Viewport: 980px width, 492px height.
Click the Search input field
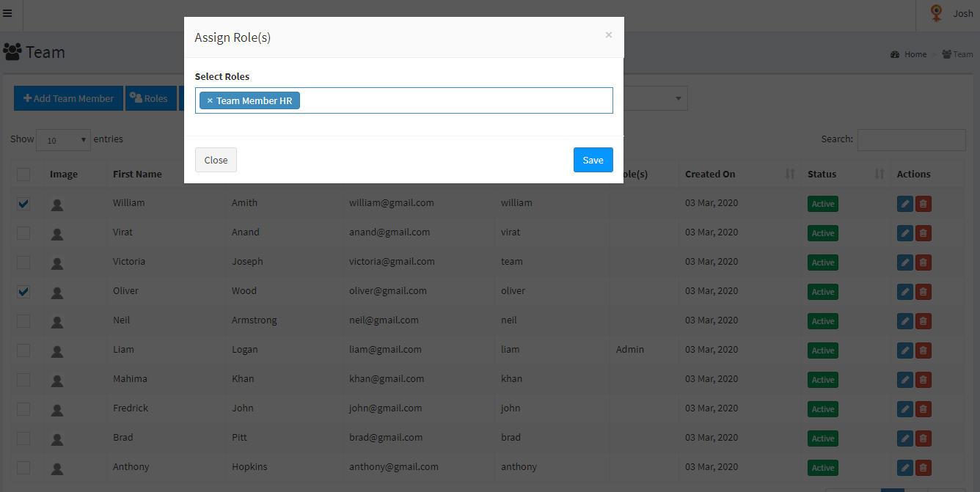click(x=911, y=139)
